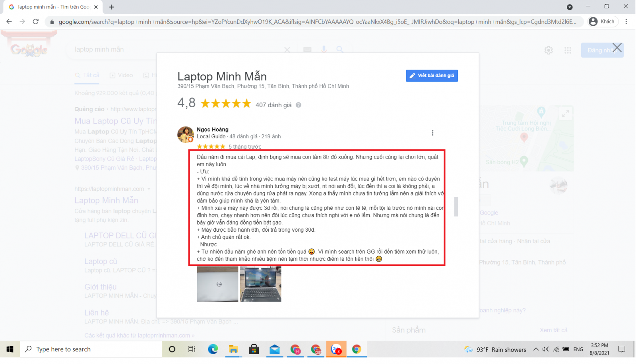Click the tab search dropdown icon in title bar
This screenshot has height=364, width=636.
(x=570, y=7)
